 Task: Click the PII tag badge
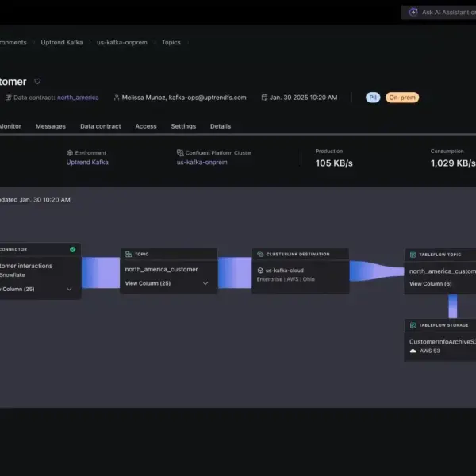(373, 98)
